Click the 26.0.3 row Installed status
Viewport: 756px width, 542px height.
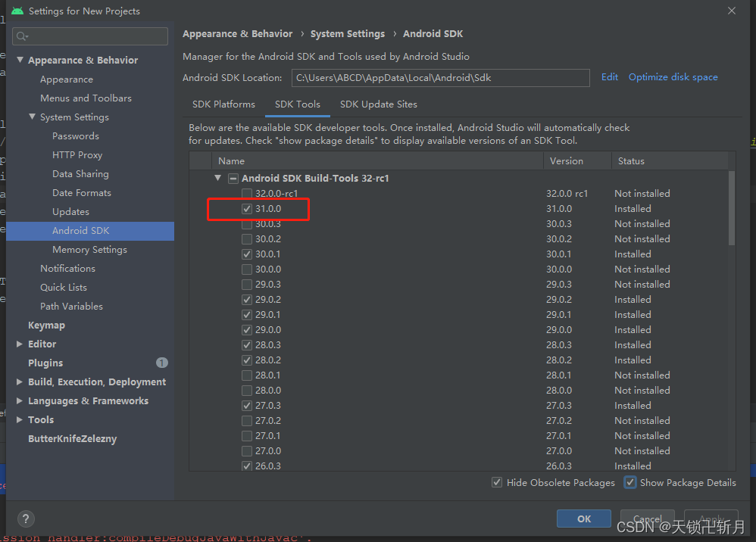[633, 466]
